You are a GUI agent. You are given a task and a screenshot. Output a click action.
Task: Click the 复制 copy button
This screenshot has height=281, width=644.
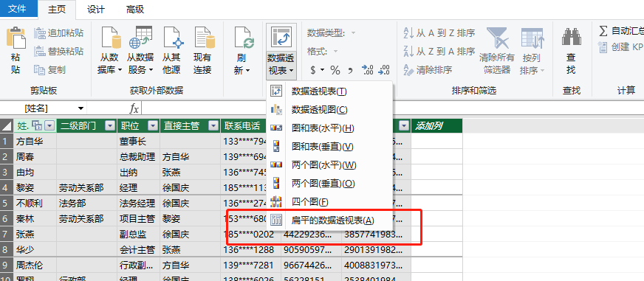pyautogui.click(x=49, y=70)
